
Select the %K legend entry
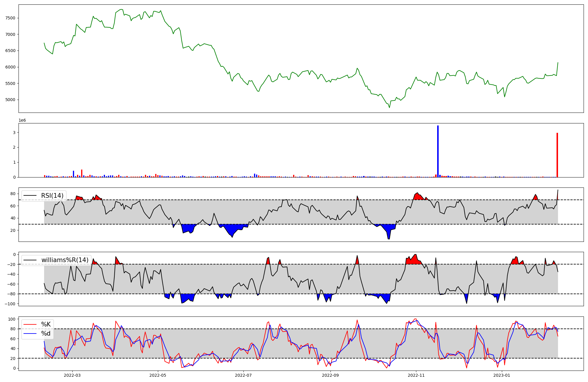click(46, 324)
